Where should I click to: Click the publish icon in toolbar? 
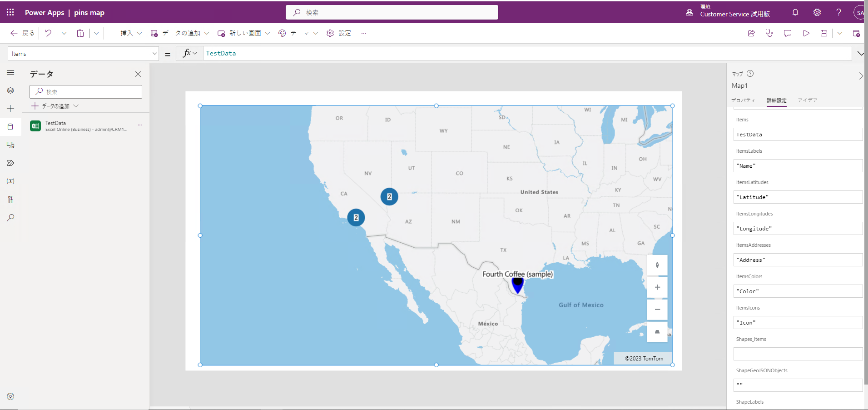coord(856,33)
